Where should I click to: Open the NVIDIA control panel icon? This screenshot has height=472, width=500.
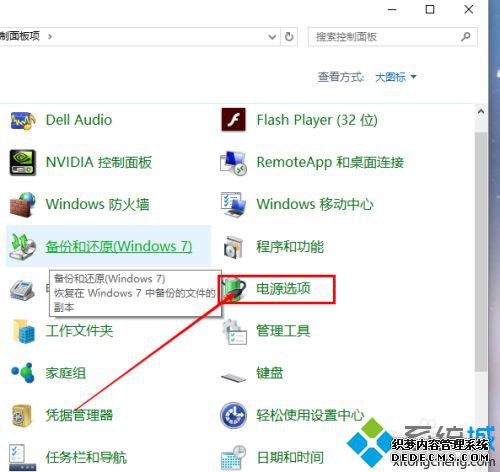(x=22, y=162)
